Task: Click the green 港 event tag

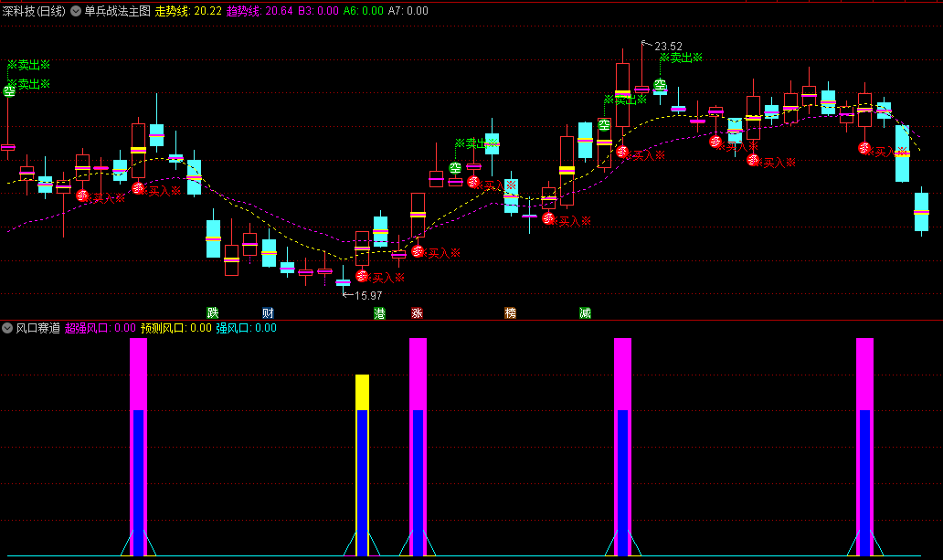Action: [379, 312]
